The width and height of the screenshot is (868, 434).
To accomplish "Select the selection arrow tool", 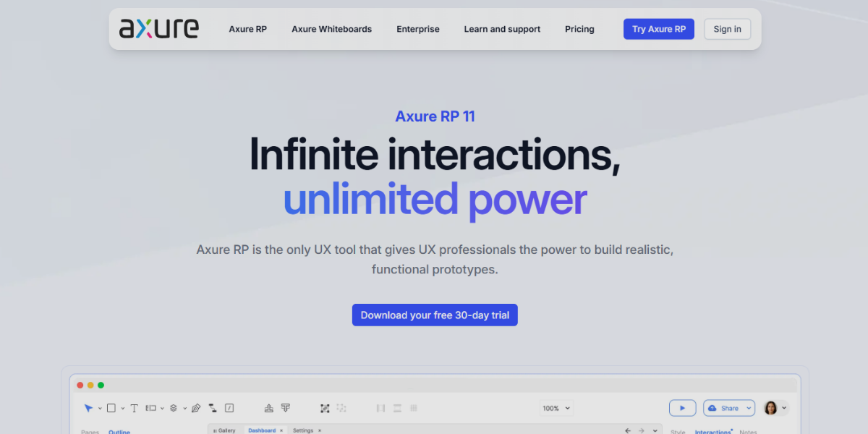I will (x=89, y=408).
